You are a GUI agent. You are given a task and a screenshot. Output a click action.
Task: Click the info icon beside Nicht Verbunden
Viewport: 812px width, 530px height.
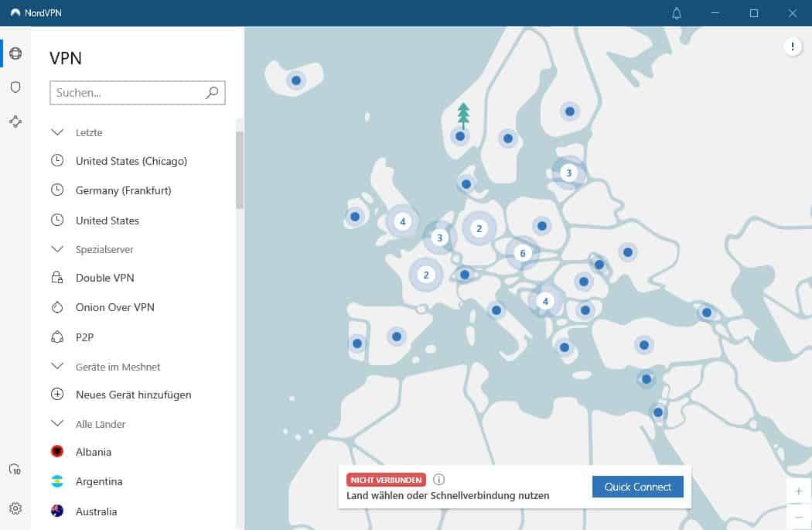coord(438,479)
